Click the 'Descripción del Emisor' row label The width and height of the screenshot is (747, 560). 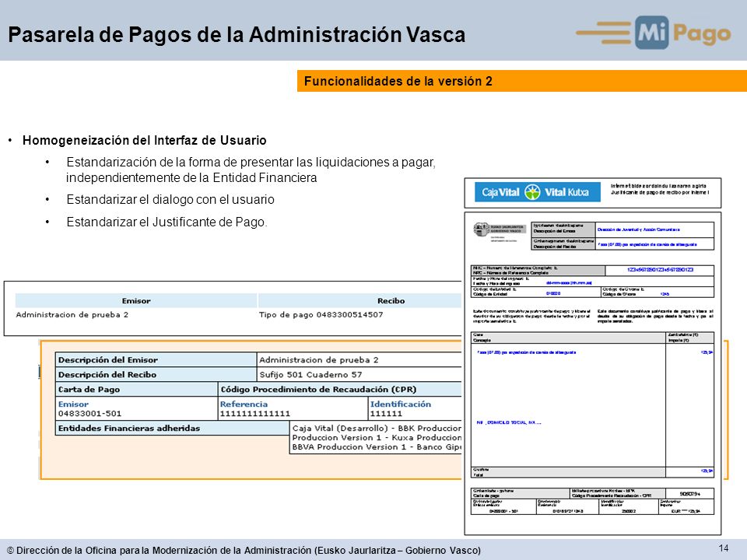pos(156,360)
